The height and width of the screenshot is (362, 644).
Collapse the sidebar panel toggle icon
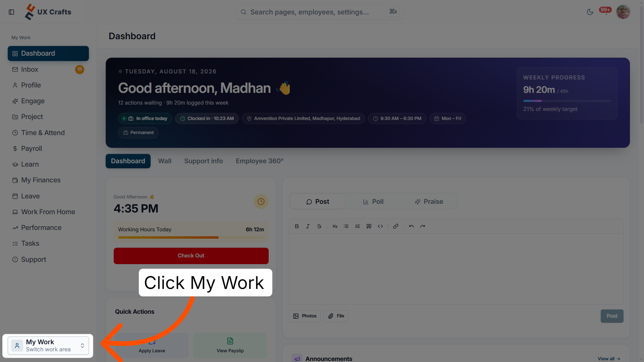click(x=11, y=12)
